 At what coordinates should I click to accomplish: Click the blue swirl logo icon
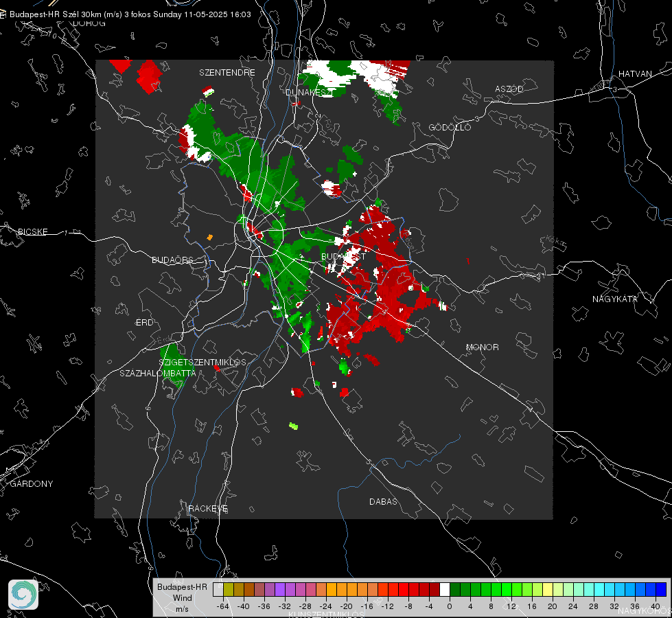click(x=23, y=595)
